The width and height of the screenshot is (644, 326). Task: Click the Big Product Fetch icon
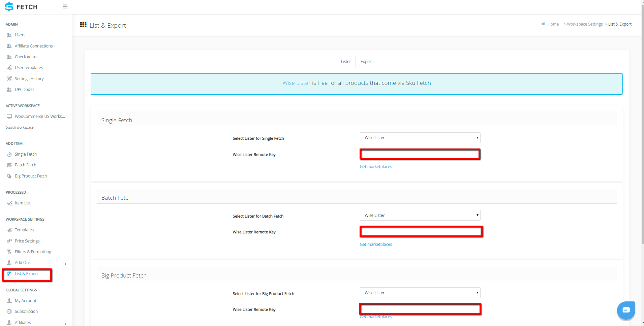9,176
